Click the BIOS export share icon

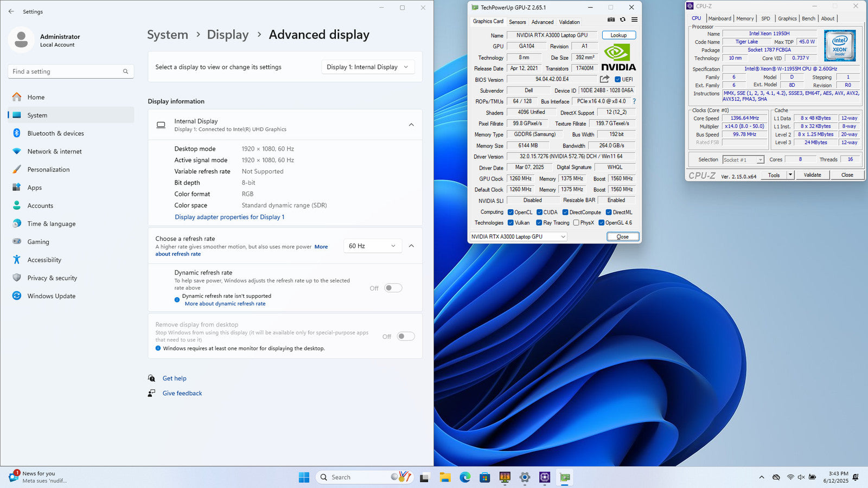(x=604, y=79)
